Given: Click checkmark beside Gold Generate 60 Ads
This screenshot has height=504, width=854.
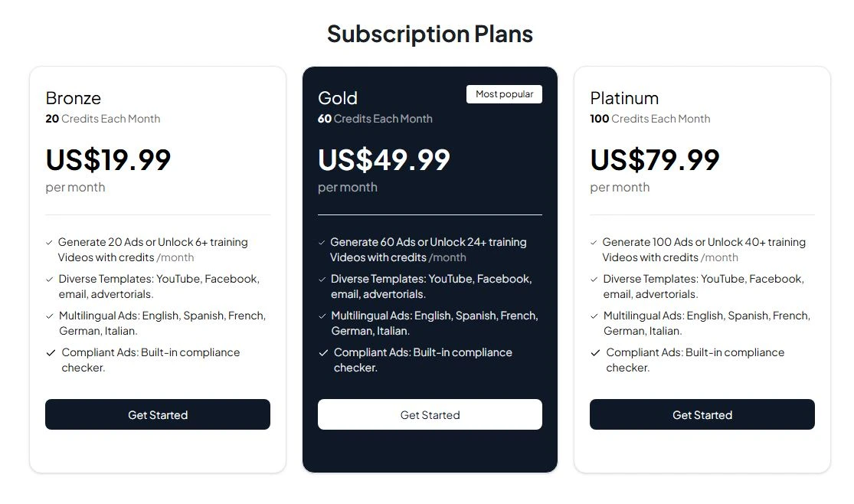Looking at the screenshot, I should (x=322, y=243).
